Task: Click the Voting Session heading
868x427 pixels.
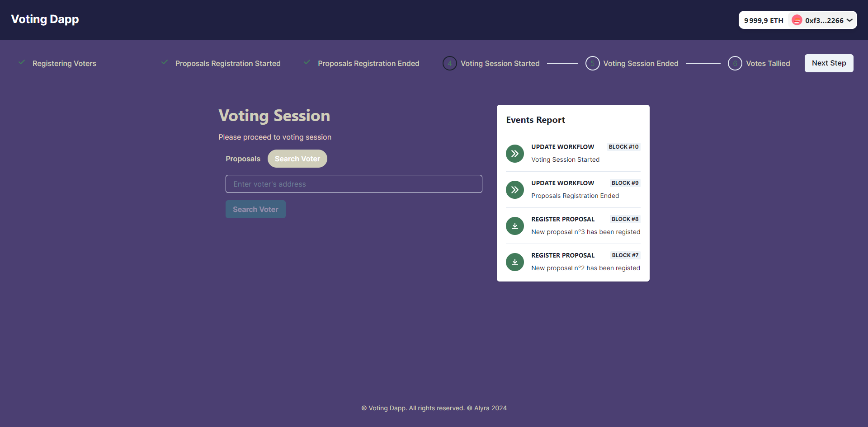Action: click(x=274, y=116)
